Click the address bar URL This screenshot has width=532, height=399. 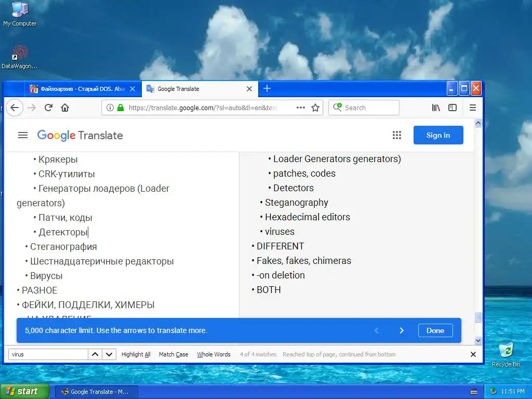pyautogui.click(x=204, y=108)
